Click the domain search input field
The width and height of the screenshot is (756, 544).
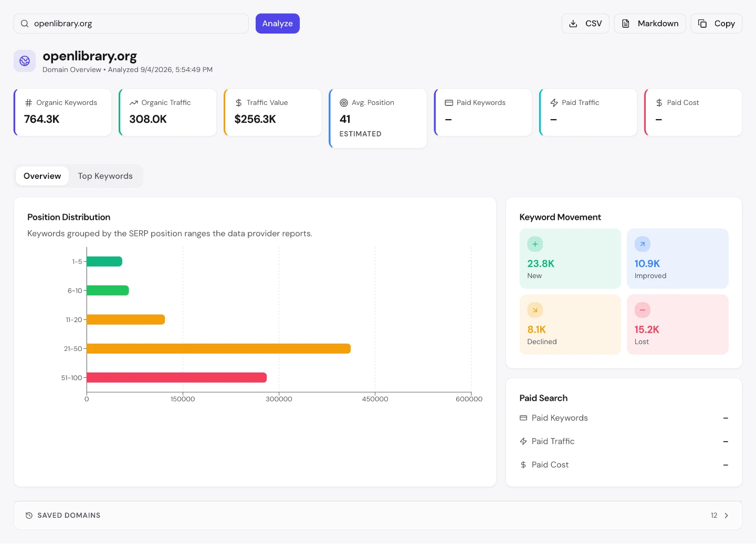click(131, 24)
